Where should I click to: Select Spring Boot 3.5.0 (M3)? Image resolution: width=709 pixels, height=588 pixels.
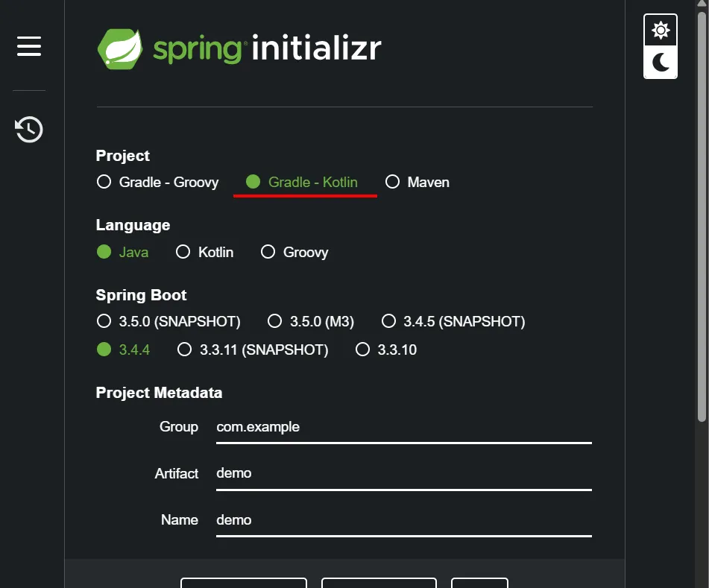(x=311, y=321)
